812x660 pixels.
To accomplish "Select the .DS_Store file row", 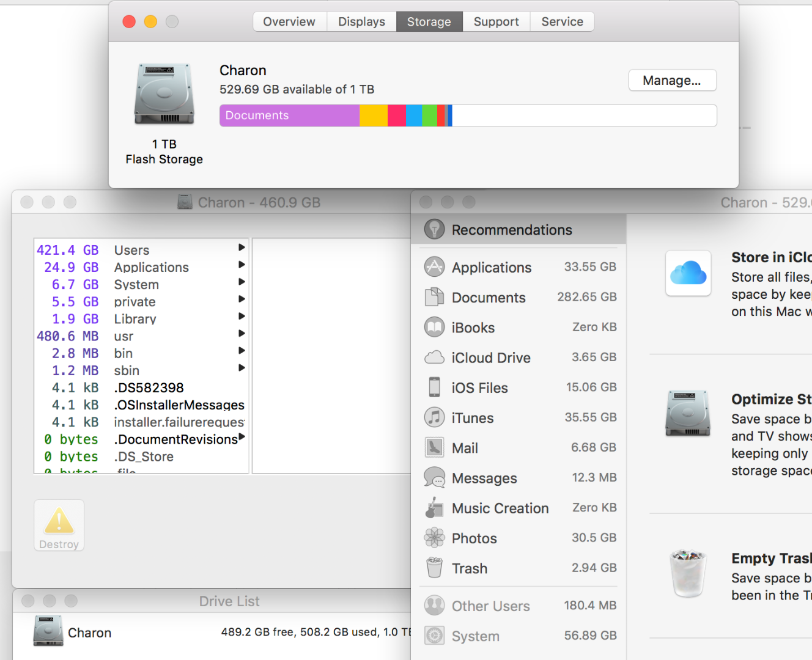I will point(141,457).
